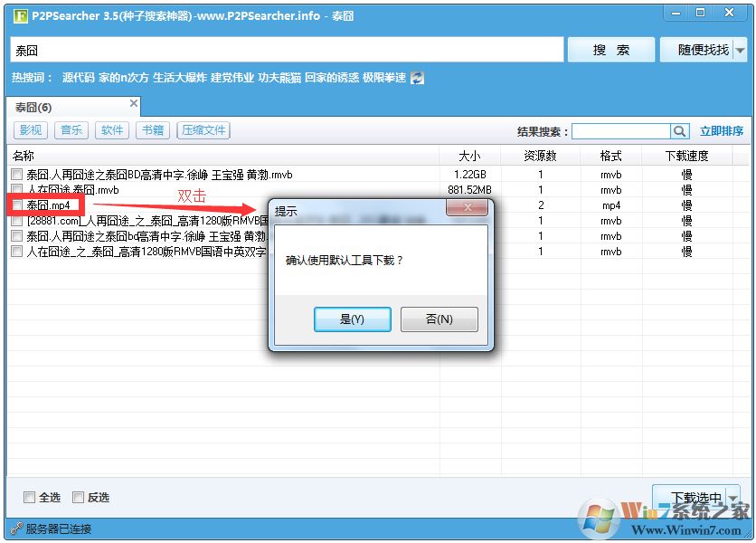Enable the 反选 checkbox
Screen dimensions: 756x543
pos(79,497)
